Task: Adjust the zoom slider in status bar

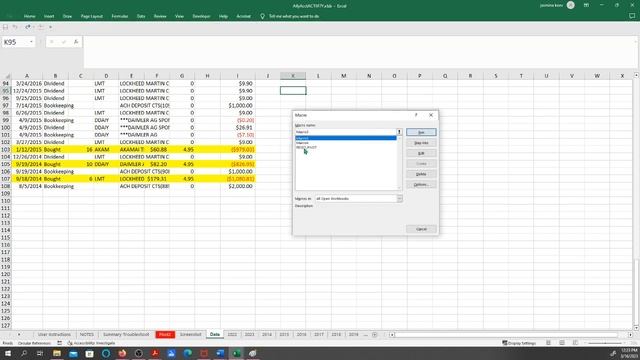Action: pyautogui.click(x=605, y=343)
